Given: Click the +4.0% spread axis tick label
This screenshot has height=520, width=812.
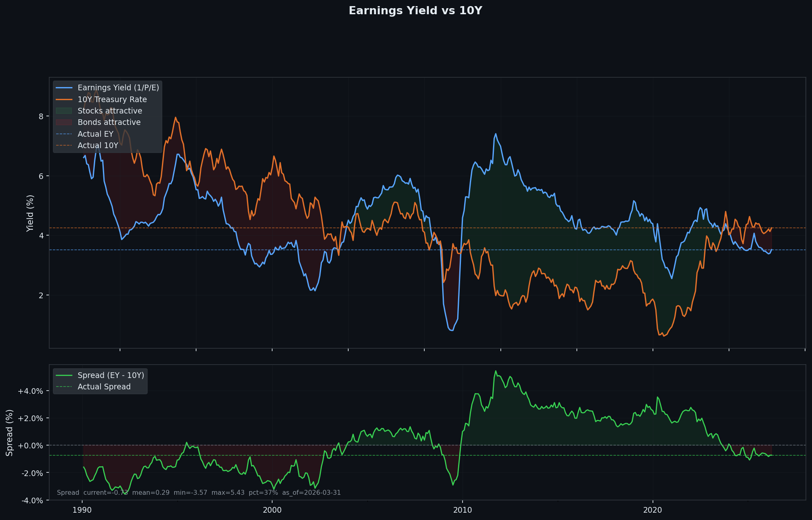Looking at the screenshot, I should tap(31, 391).
